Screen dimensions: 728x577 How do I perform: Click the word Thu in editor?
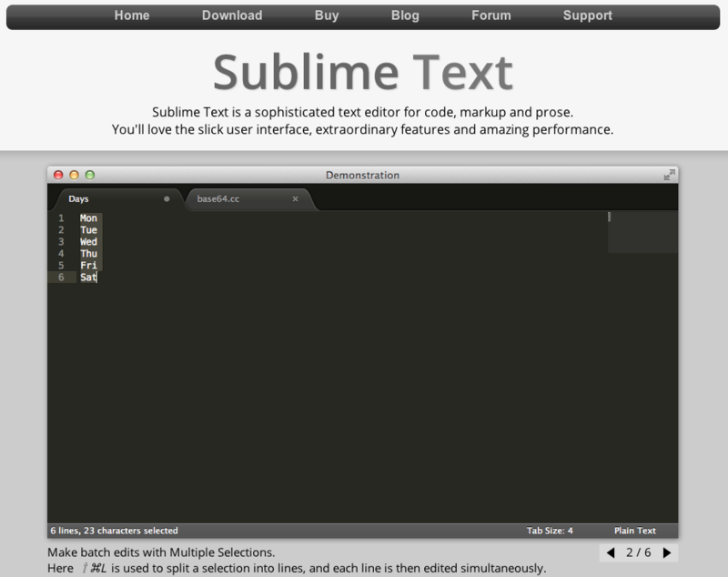click(x=88, y=253)
